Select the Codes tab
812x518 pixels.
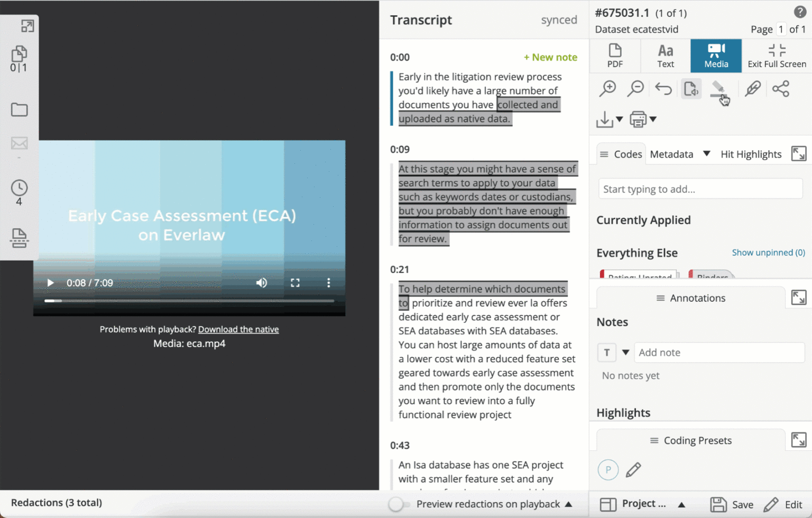tap(621, 154)
